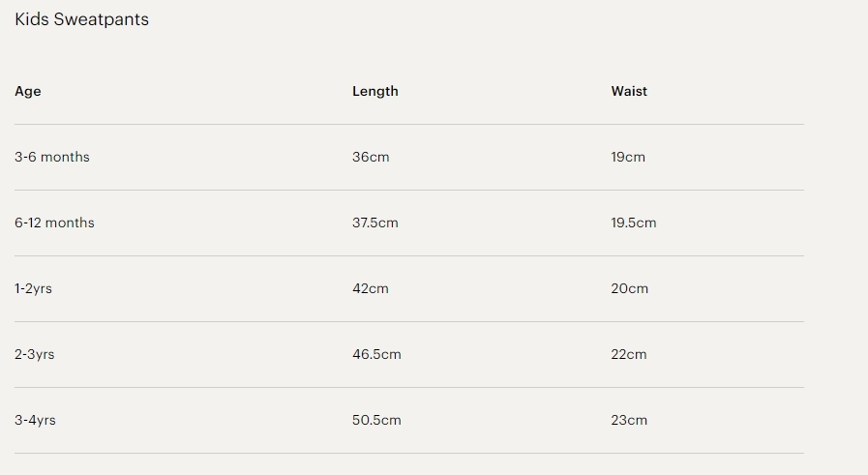The height and width of the screenshot is (475, 868).
Task: Click the 37.5cm length value
Action: coord(375,223)
